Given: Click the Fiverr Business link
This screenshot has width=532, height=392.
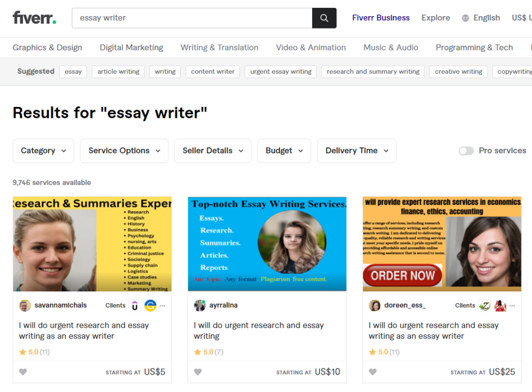Looking at the screenshot, I should click(x=381, y=18).
